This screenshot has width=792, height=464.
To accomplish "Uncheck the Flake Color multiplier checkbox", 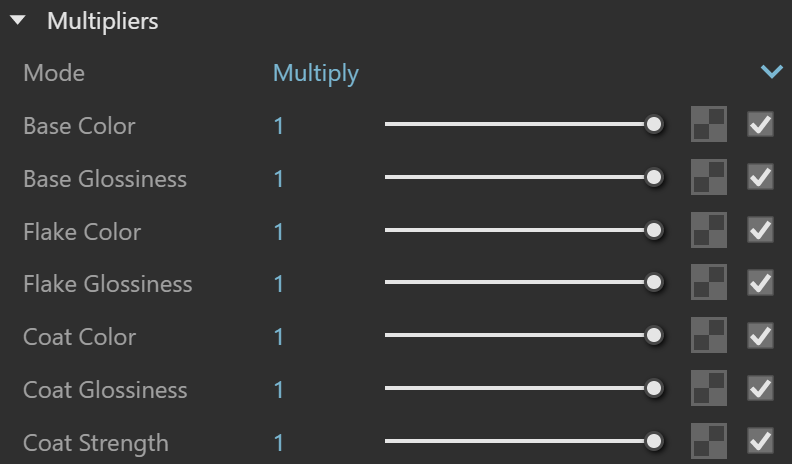I will [x=760, y=230].
